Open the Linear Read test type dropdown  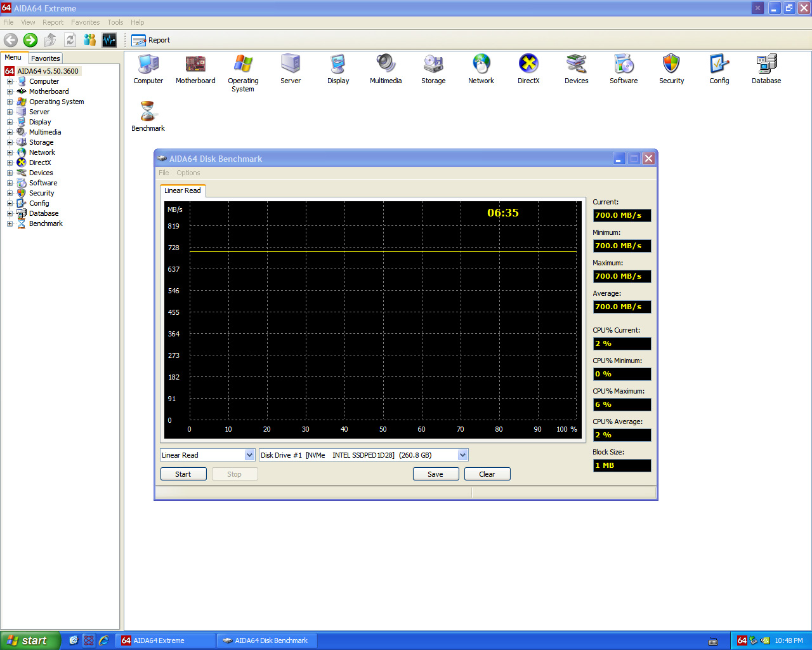249,455
